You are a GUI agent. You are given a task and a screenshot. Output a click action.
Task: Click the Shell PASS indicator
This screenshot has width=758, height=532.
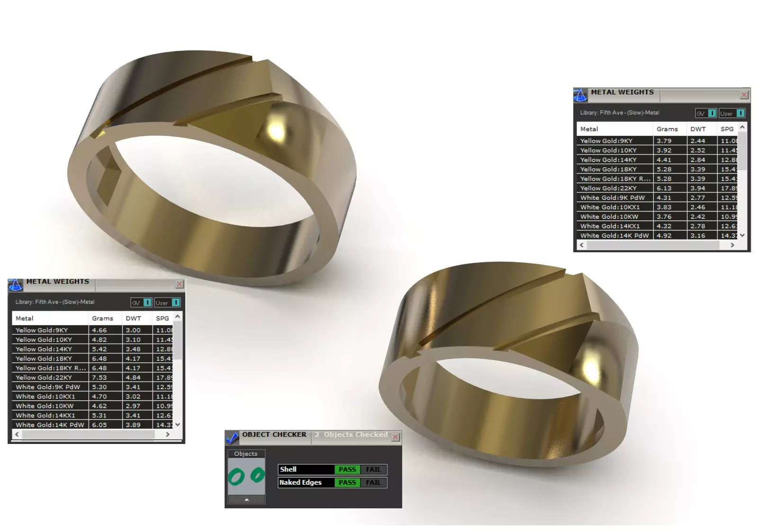(x=347, y=470)
